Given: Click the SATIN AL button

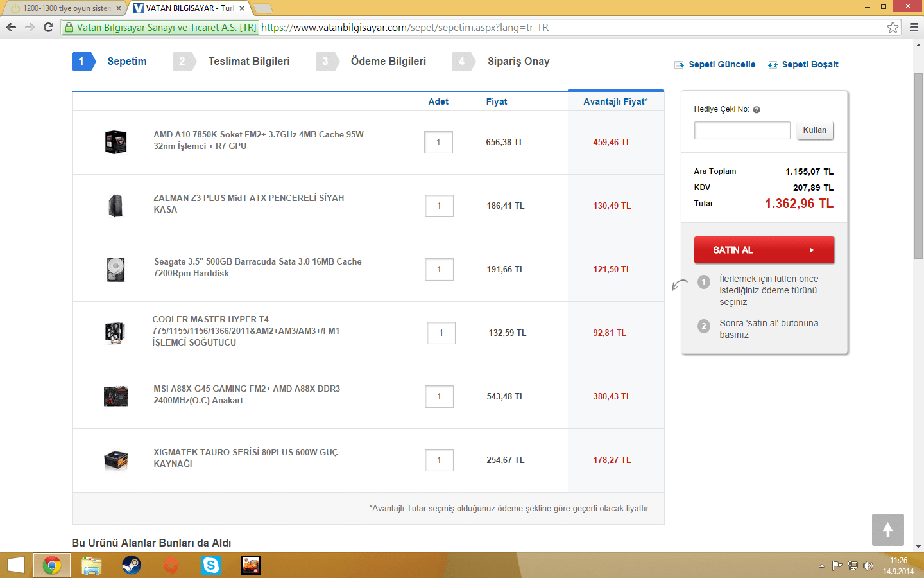Looking at the screenshot, I should pyautogui.click(x=764, y=250).
